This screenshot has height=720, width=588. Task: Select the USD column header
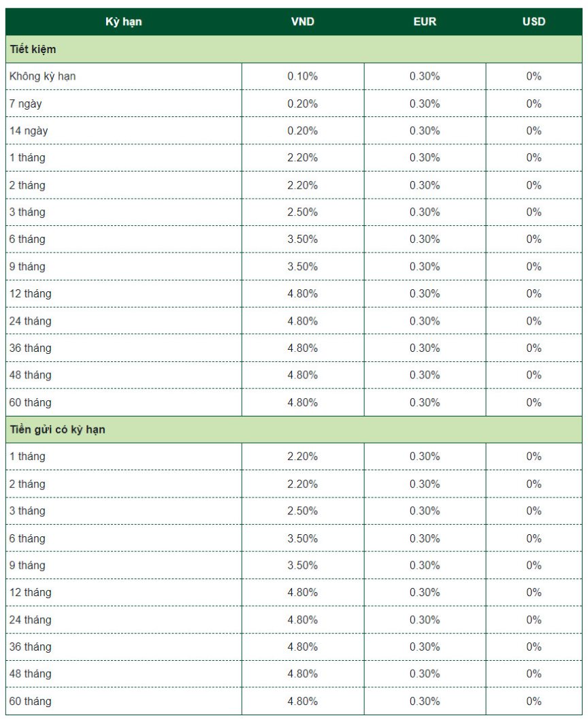(x=534, y=22)
